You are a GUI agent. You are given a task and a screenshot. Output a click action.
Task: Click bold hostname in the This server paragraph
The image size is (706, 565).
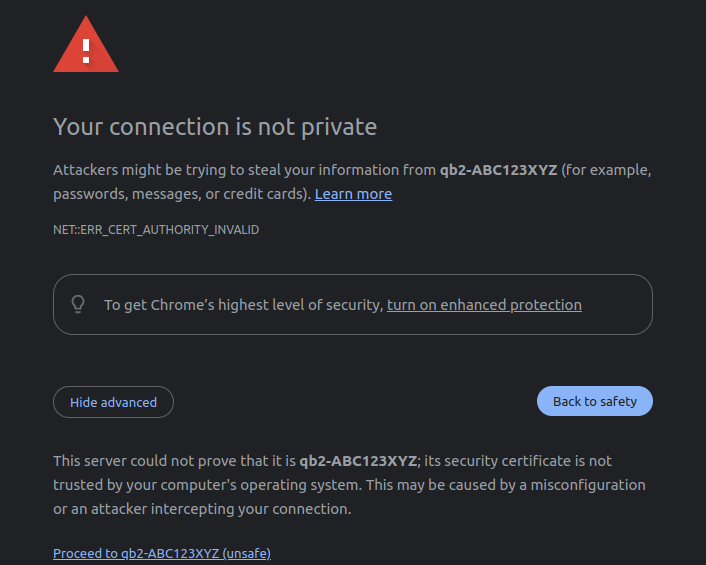point(358,461)
